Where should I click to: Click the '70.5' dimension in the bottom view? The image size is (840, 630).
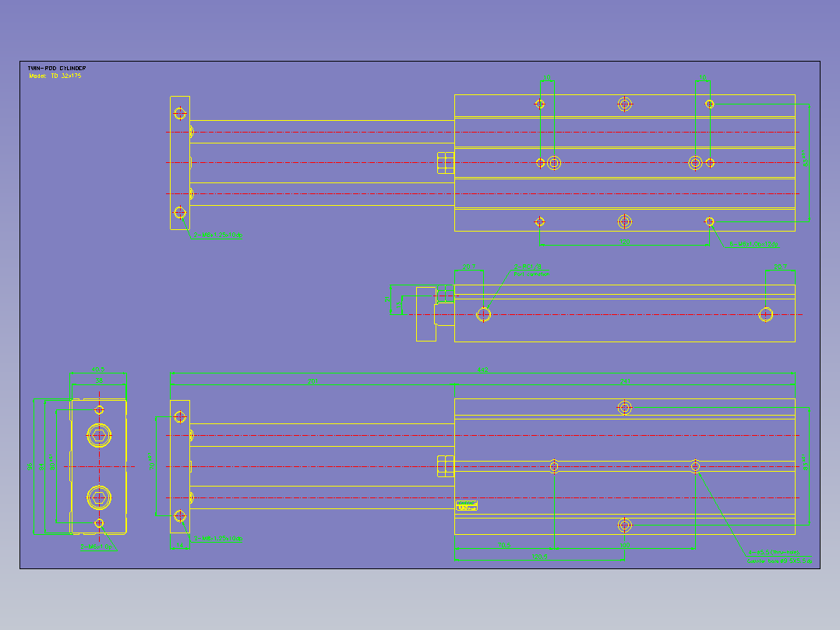[503, 545]
